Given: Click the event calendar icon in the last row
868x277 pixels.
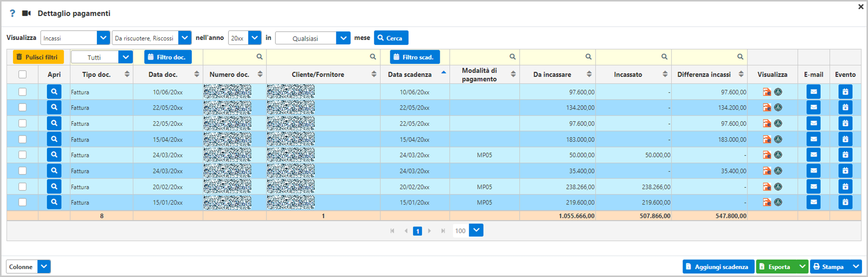Looking at the screenshot, I should click(845, 202).
